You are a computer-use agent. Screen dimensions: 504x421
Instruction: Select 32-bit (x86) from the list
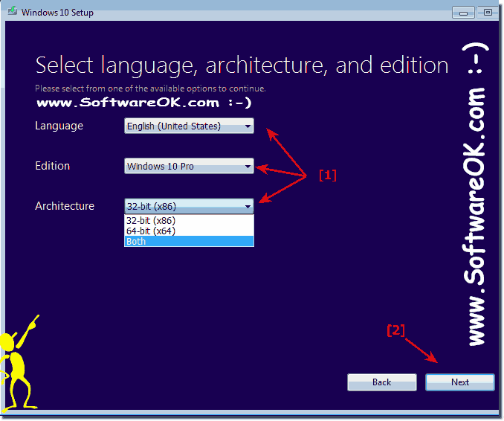coord(189,221)
